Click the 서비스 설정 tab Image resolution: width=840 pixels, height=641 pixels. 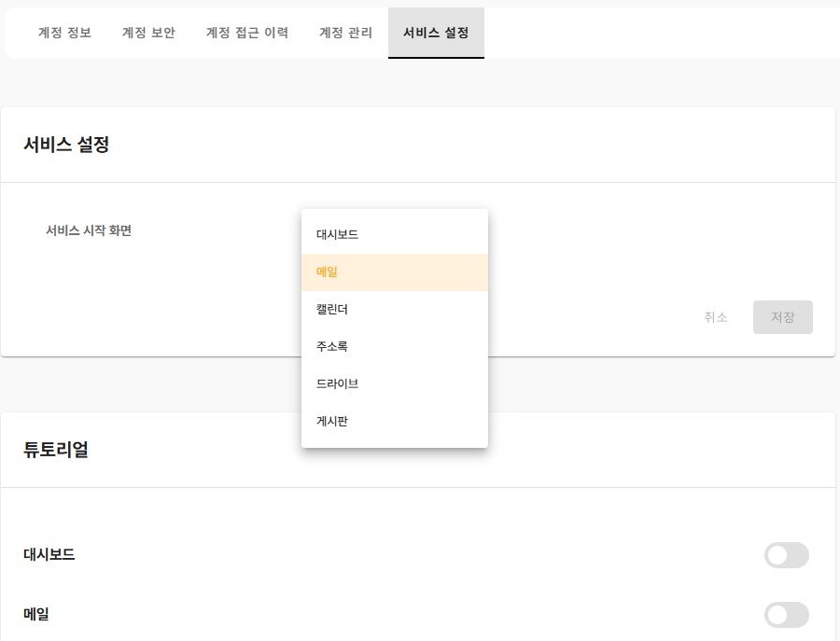[436, 33]
